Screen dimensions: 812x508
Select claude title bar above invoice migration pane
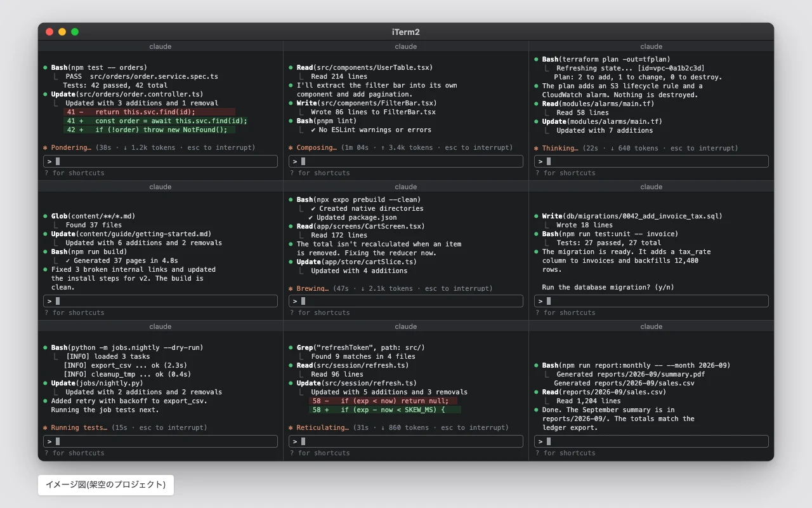652,187
